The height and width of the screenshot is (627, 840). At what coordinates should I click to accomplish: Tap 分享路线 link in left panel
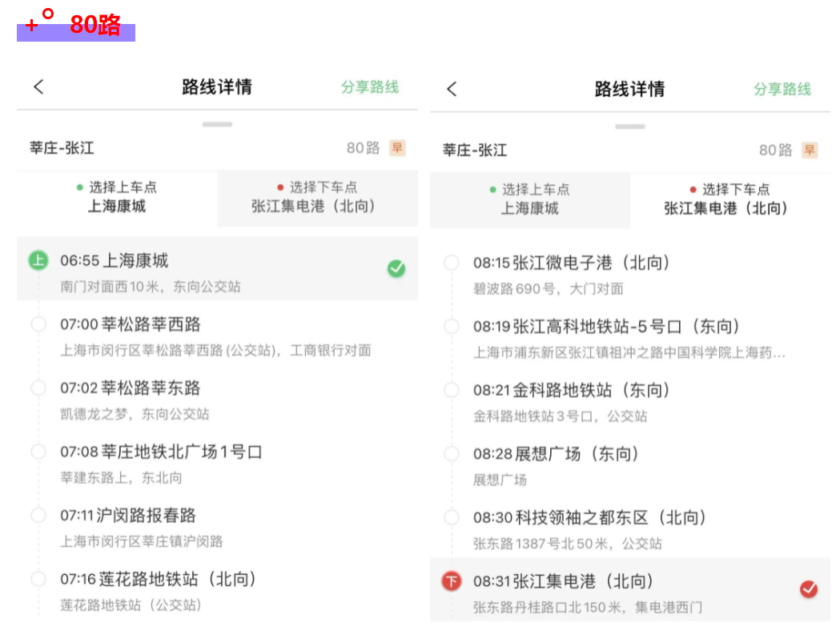[x=370, y=87]
